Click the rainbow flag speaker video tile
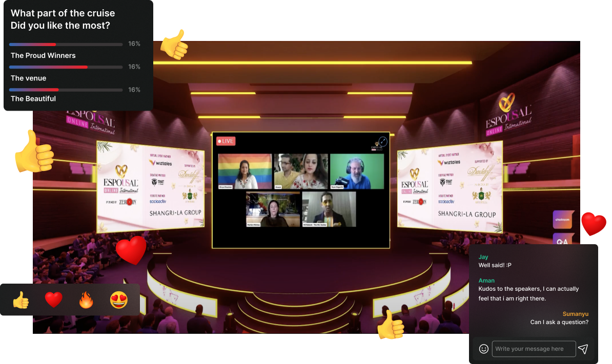 (244, 172)
